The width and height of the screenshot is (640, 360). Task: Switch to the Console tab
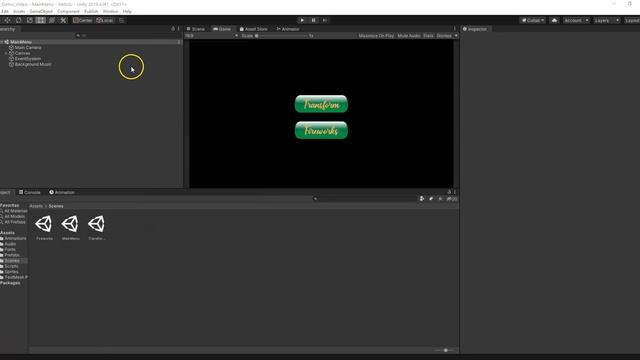pyautogui.click(x=29, y=192)
